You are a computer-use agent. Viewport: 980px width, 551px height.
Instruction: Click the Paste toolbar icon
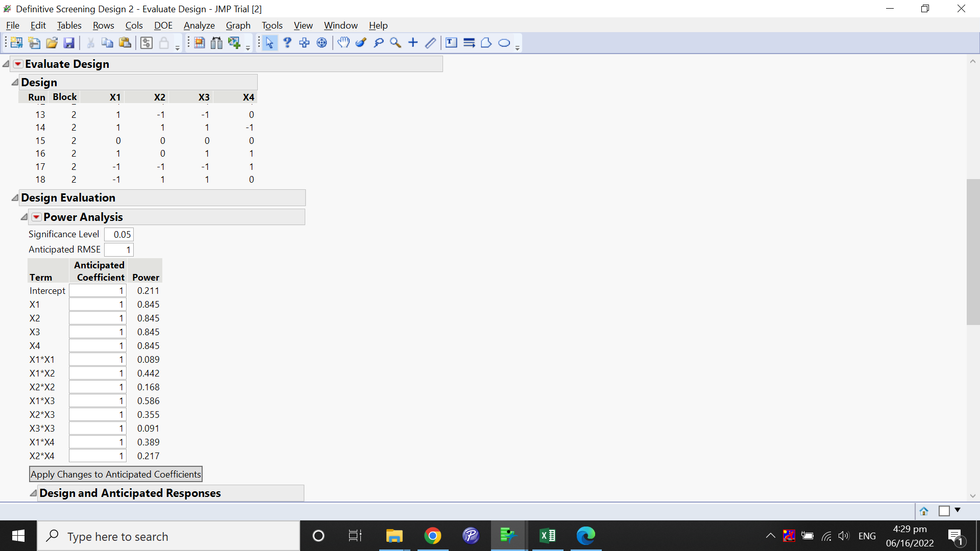(x=125, y=43)
